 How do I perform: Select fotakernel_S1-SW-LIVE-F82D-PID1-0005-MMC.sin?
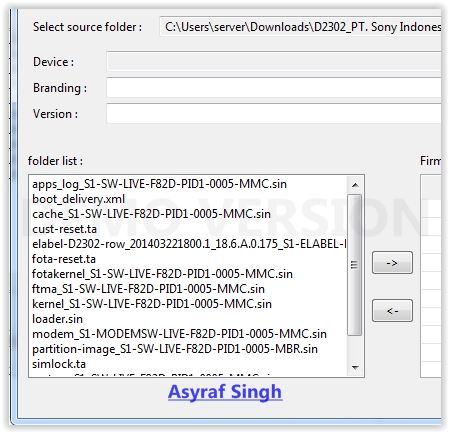coord(162,274)
